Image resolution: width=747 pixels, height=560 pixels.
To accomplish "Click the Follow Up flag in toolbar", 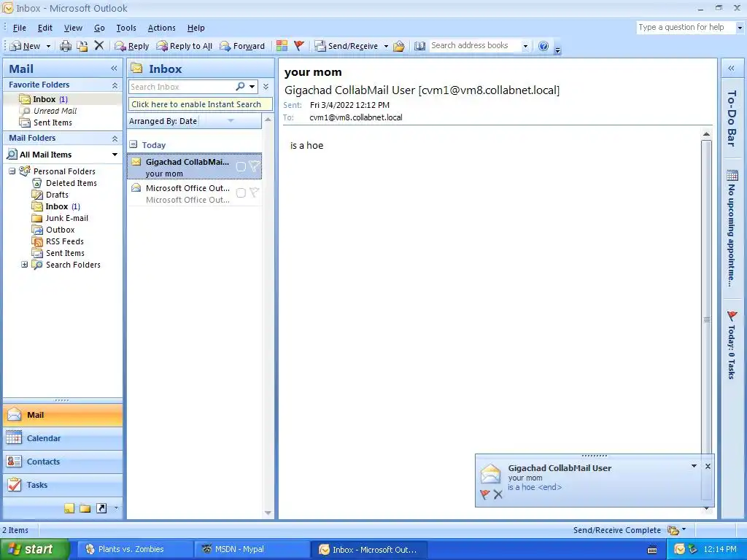I will tap(299, 46).
